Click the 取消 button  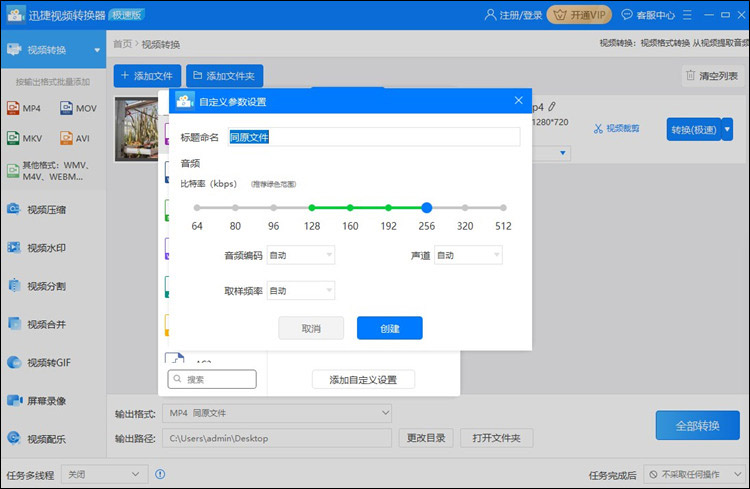point(311,328)
